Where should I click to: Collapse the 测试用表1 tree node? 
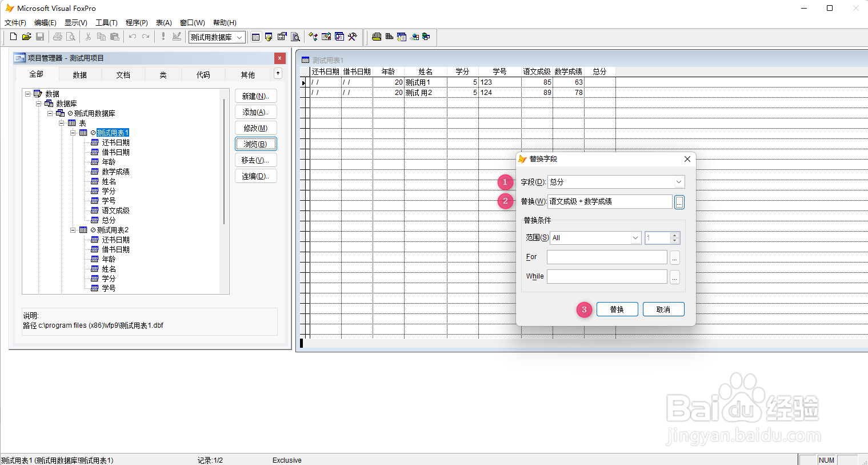pyautogui.click(x=73, y=132)
